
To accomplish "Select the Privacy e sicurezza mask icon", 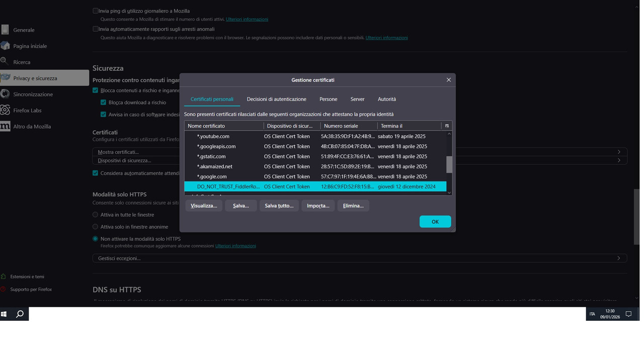I will click(5, 78).
